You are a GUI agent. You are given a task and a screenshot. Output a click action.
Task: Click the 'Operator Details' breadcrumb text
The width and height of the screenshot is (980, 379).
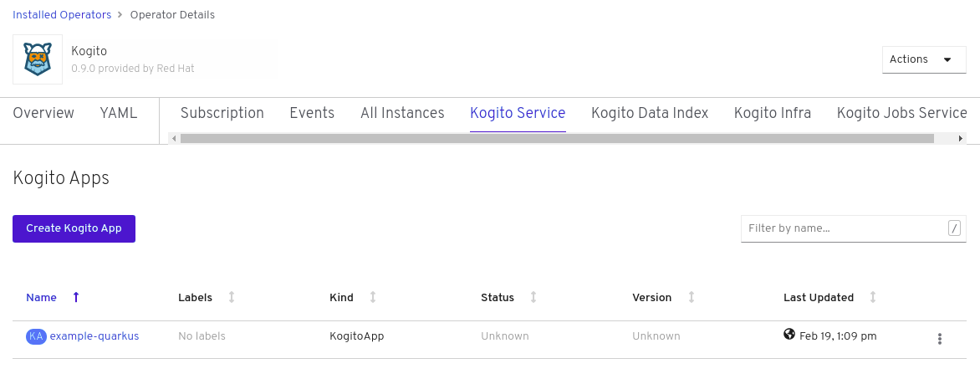(x=172, y=14)
